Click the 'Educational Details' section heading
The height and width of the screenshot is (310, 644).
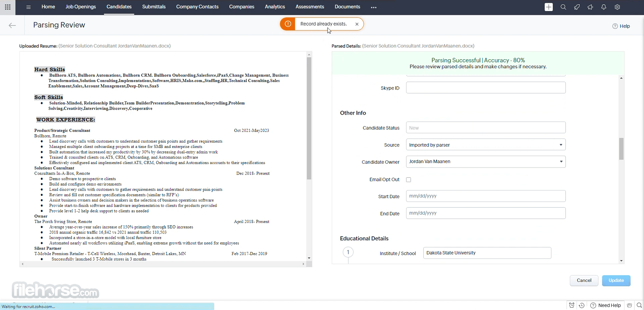coord(364,239)
